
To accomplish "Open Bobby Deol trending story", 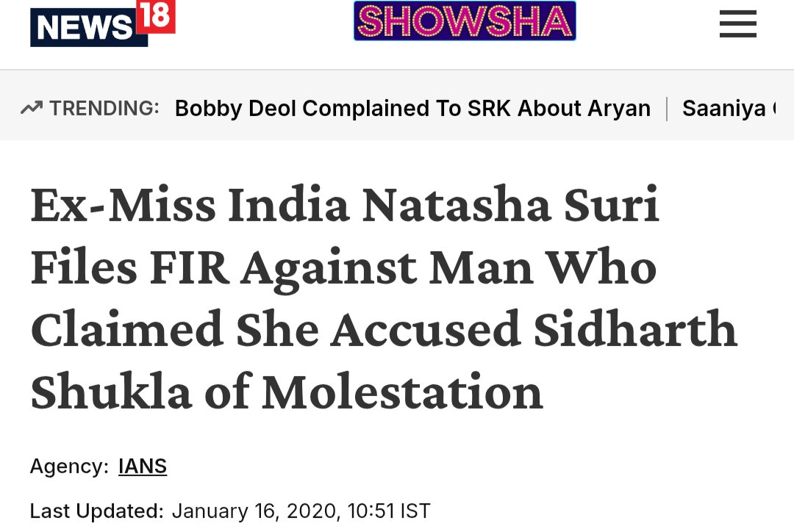I will coord(412,109).
